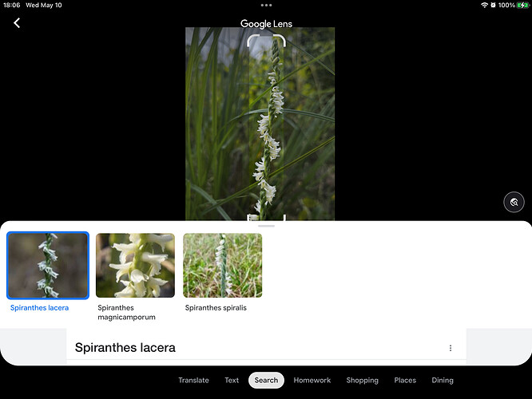Grab the top-right crop corner handle
This screenshot has width=532, height=399.
point(280,40)
